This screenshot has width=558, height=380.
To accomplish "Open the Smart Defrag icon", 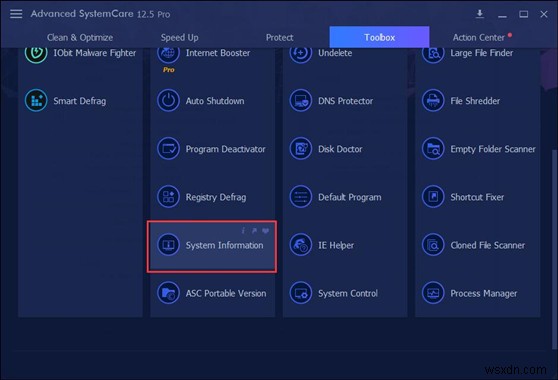I will coord(36,101).
